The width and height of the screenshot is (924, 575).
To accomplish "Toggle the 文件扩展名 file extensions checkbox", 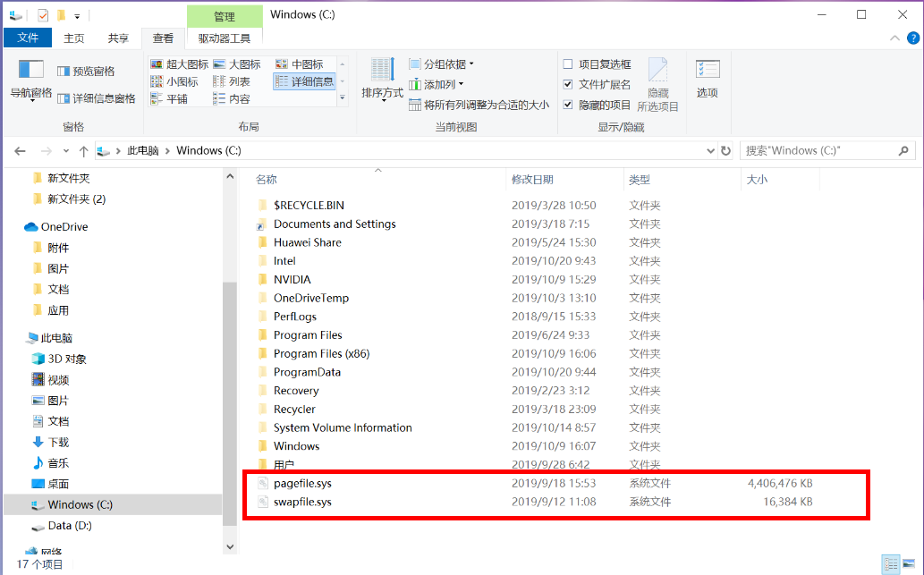I will 568,84.
